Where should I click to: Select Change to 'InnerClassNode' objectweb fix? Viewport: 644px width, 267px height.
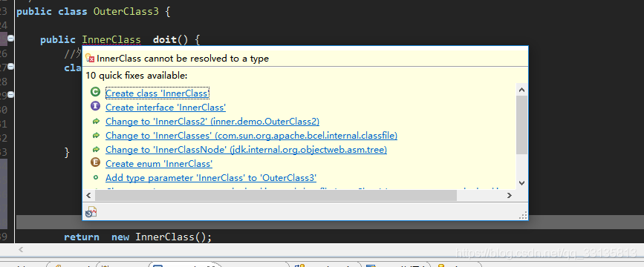(246, 150)
